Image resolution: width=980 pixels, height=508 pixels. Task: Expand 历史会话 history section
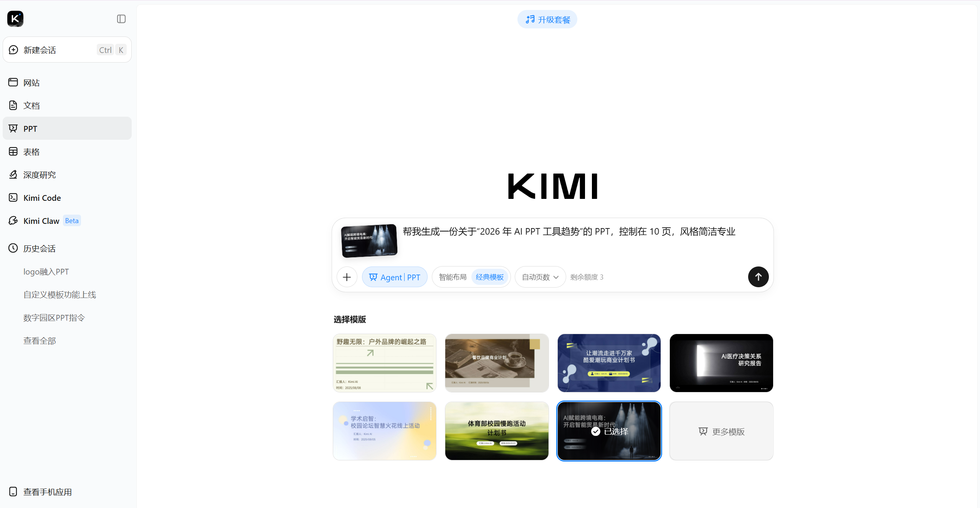tap(39, 248)
